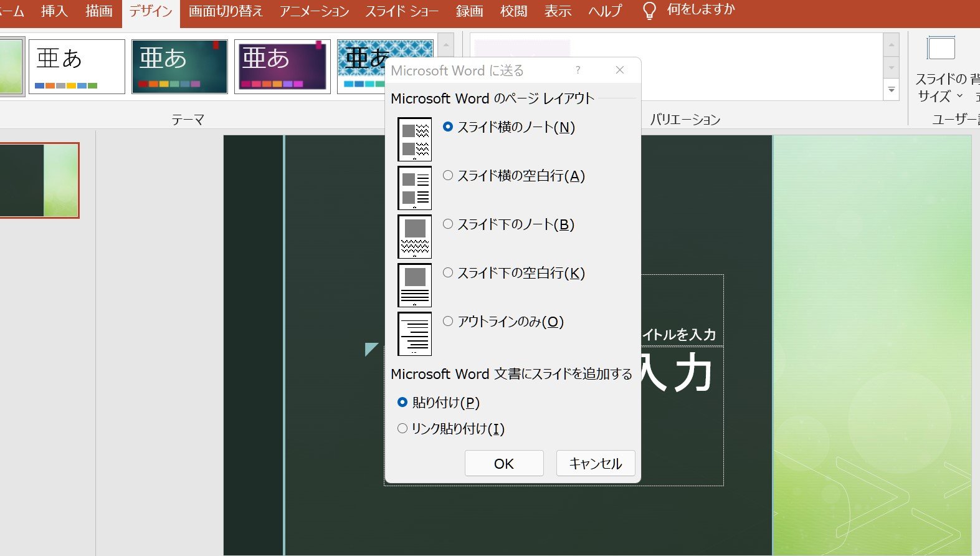This screenshot has height=556, width=980.
Task: Click the notes-next-to-slides layout icon
Action: point(414,139)
